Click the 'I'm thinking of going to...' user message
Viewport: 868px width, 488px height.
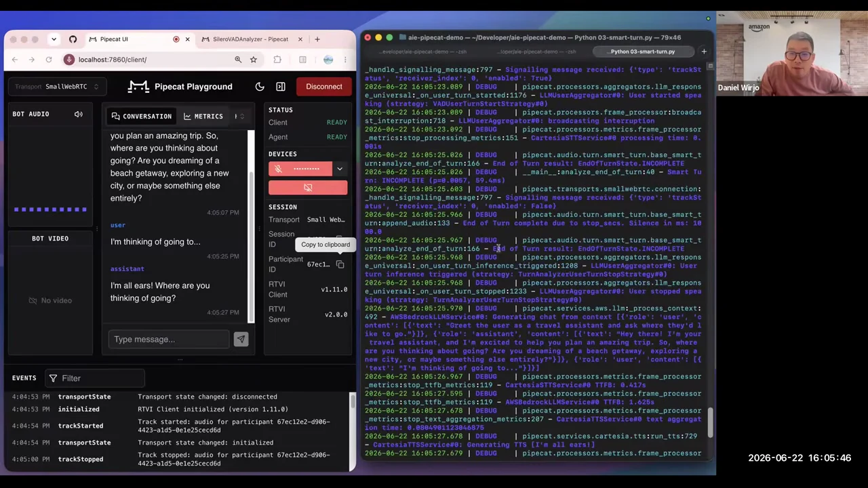tap(155, 242)
